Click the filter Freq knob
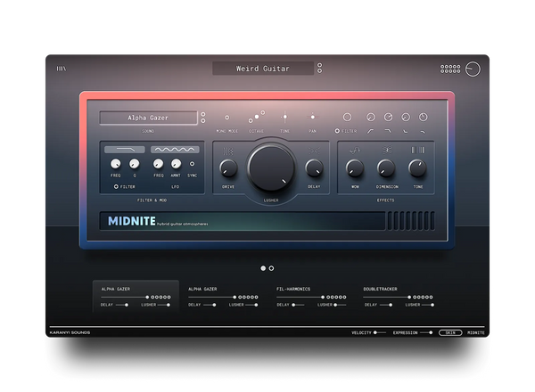This screenshot has height=392, width=535. click(115, 164)
